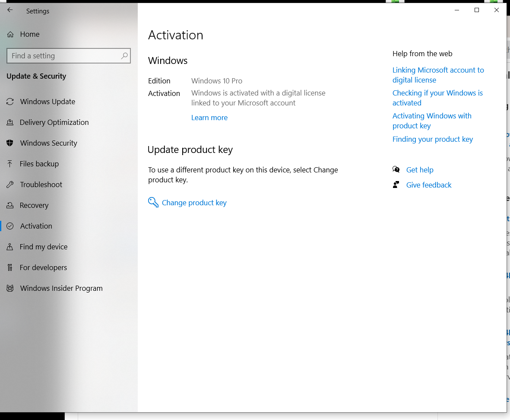Image resolution: width=510 pixels, height=420 pixels.
Task: Open the Learn more link
Action: click(x=209, y=118)
